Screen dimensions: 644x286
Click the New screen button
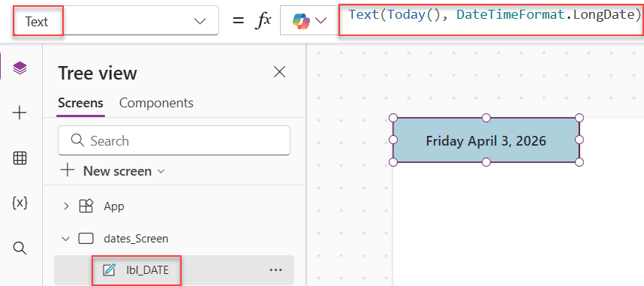click(x=112, y=171)
